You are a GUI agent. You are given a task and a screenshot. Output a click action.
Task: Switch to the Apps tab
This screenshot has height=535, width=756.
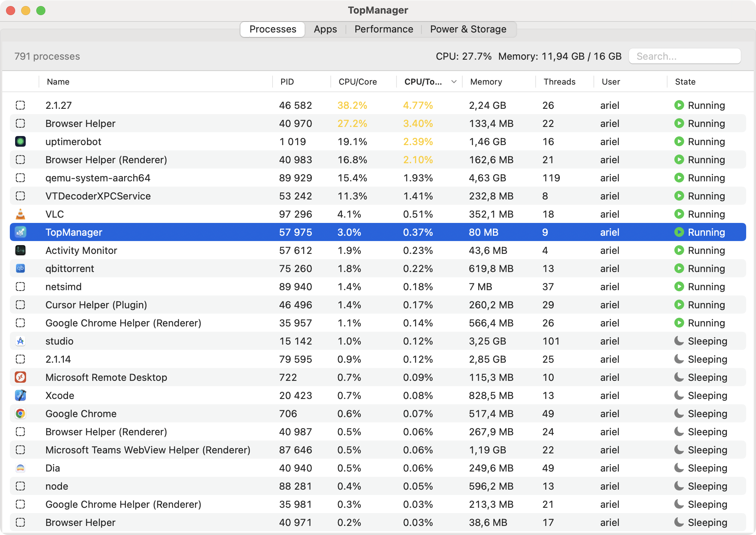click(325, 29)
